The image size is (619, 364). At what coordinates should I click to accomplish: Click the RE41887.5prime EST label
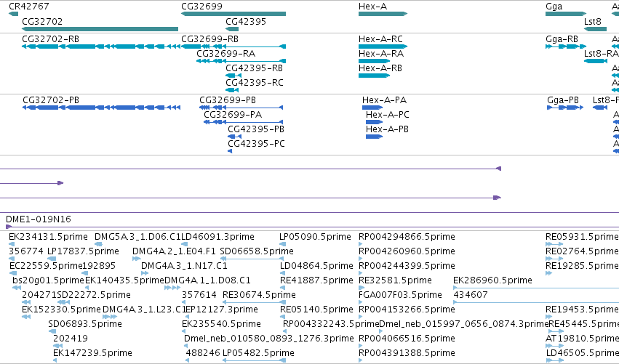click(316, 280)
